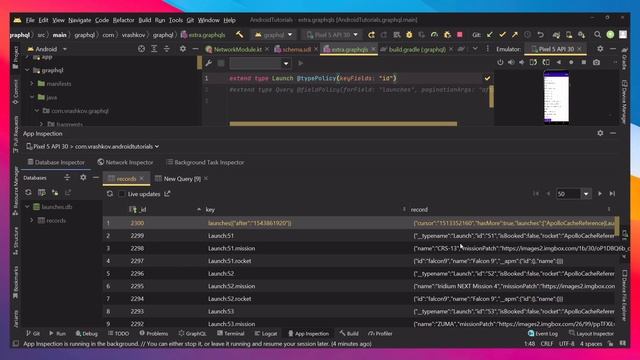Click App Inspection settings gear icon
Viewport: 640px width, 360px height.
click(600, 133)
